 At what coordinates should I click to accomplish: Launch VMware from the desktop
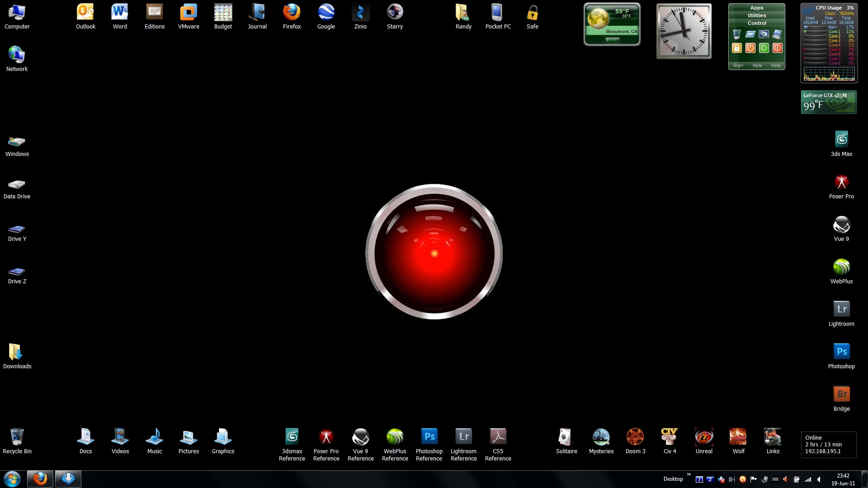click(189, 17)
